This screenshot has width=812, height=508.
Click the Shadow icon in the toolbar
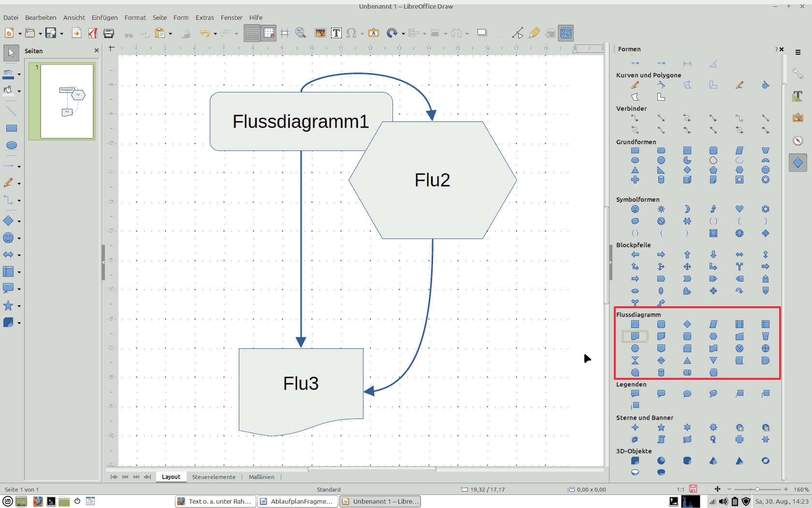[482, 33]
